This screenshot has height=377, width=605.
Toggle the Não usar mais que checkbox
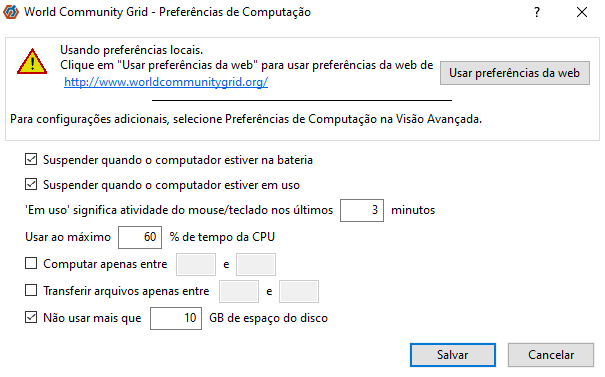pyautogui.click(x=31, y=318)
